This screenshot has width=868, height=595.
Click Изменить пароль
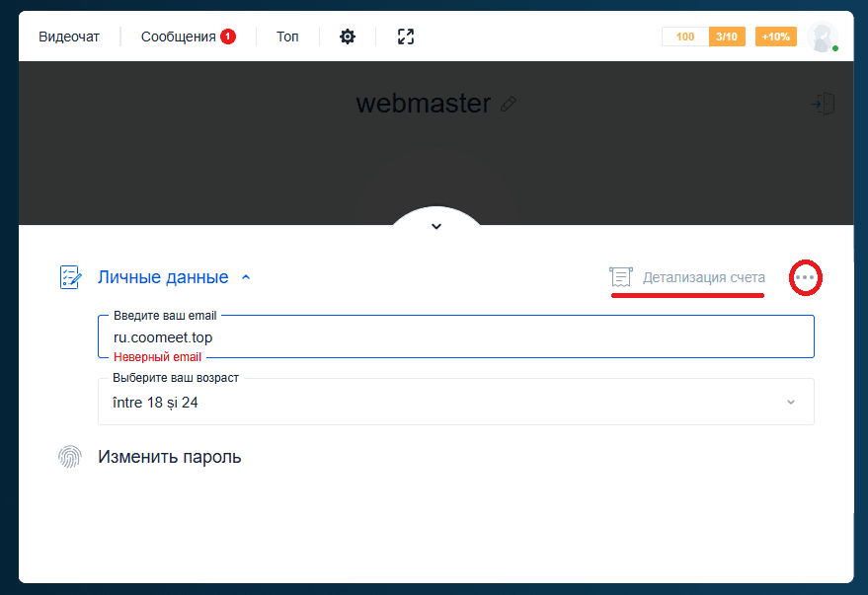click(169, 457)
